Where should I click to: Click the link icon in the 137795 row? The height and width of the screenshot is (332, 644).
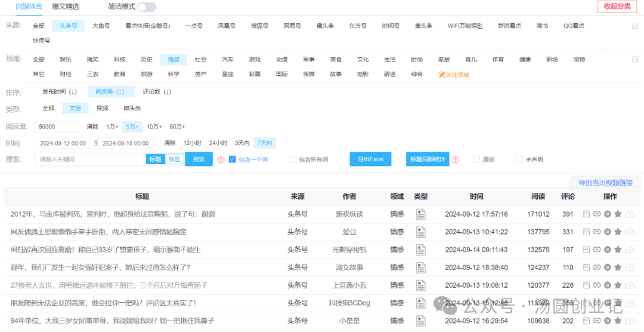[597, 232]
